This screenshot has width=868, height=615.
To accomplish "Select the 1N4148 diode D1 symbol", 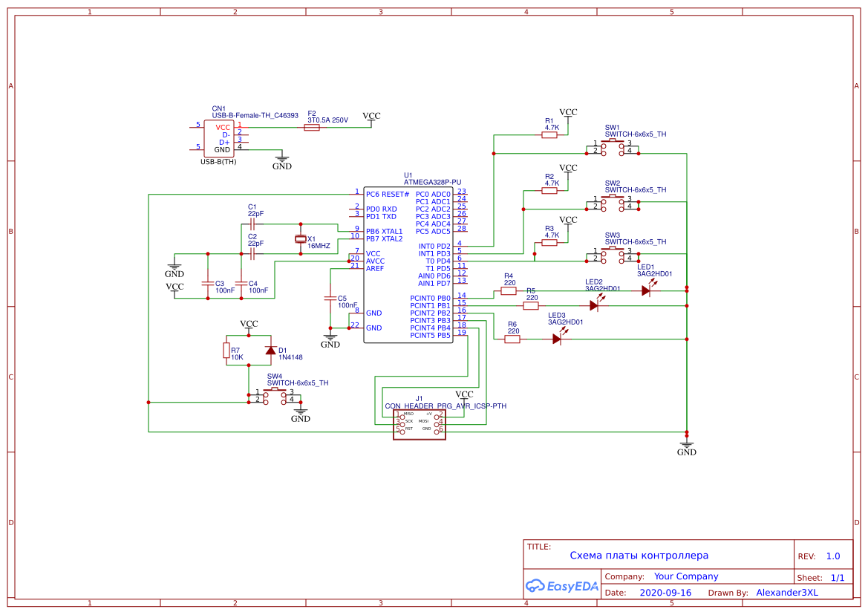I will click(270, 349).
